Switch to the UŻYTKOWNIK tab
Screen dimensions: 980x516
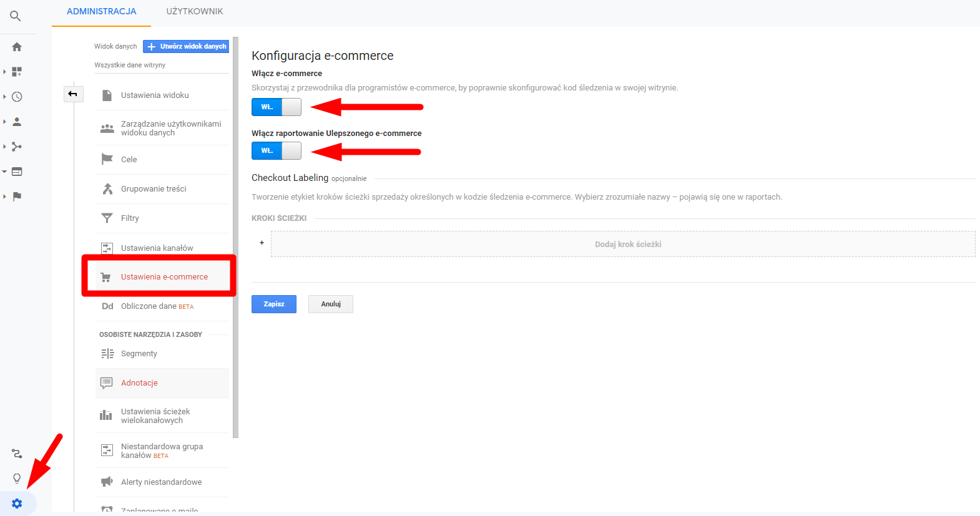(195, 12)
